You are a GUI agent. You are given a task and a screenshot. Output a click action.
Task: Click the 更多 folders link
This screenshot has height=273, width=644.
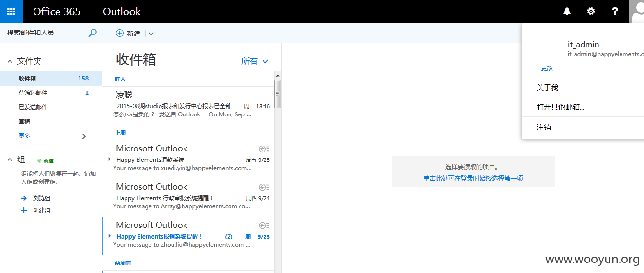tap(24, 136)
